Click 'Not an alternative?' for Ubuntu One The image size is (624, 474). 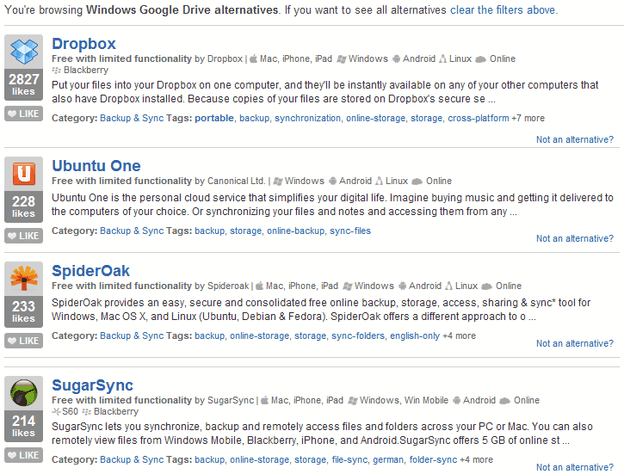click(575, 239)
